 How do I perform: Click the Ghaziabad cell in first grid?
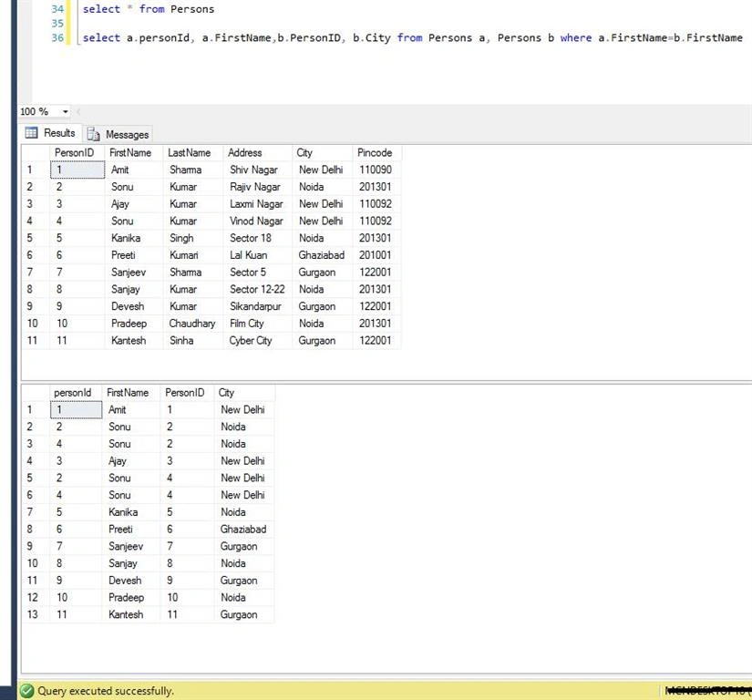coord(322,255)
